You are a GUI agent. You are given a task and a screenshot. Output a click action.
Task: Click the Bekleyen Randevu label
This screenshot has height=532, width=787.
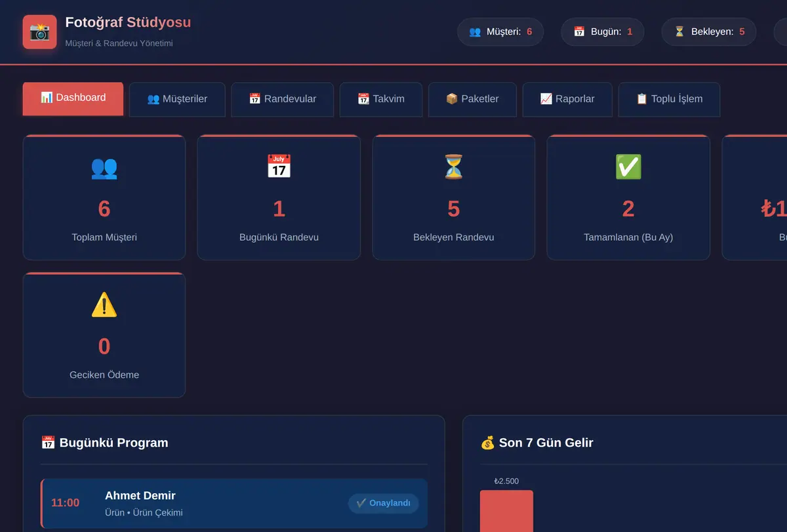454,237
